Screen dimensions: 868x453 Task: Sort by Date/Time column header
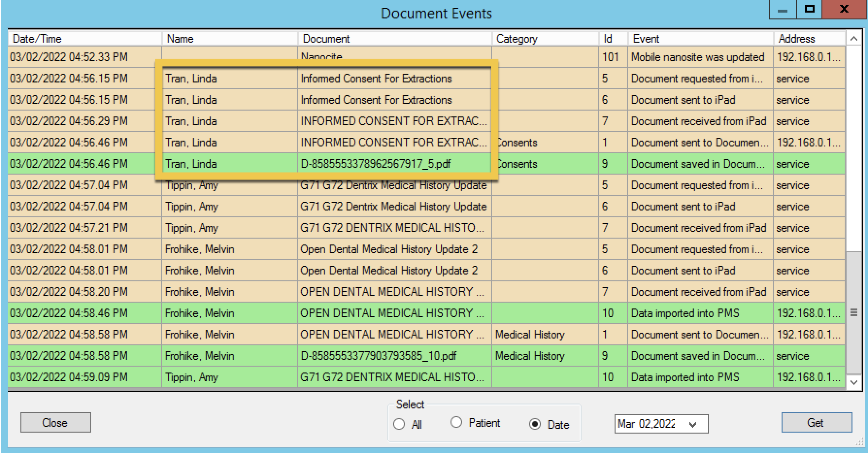click(84, 39)
